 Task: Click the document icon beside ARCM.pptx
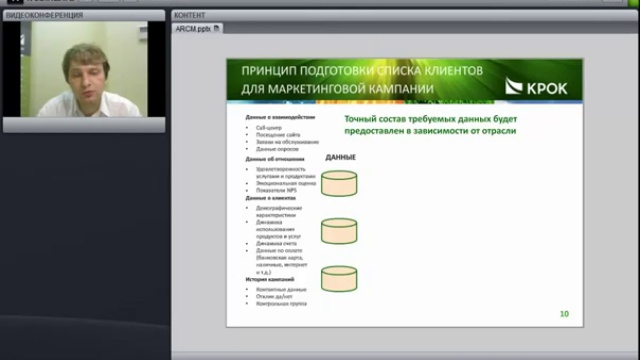pos(216,28)
